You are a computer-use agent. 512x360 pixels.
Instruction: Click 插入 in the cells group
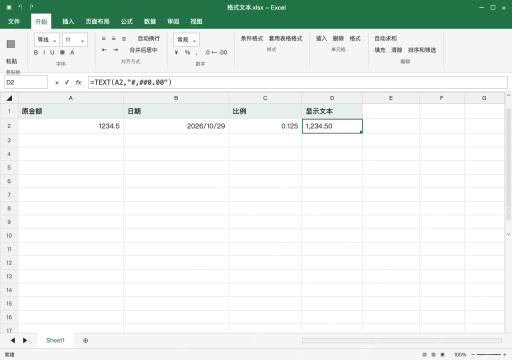point(321,39)
